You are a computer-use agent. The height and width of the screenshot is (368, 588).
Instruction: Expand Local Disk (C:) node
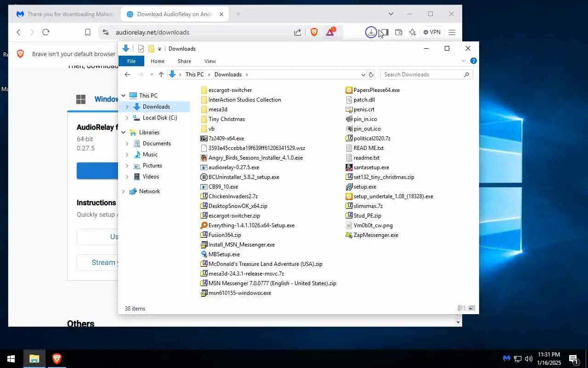pos(127,118)
